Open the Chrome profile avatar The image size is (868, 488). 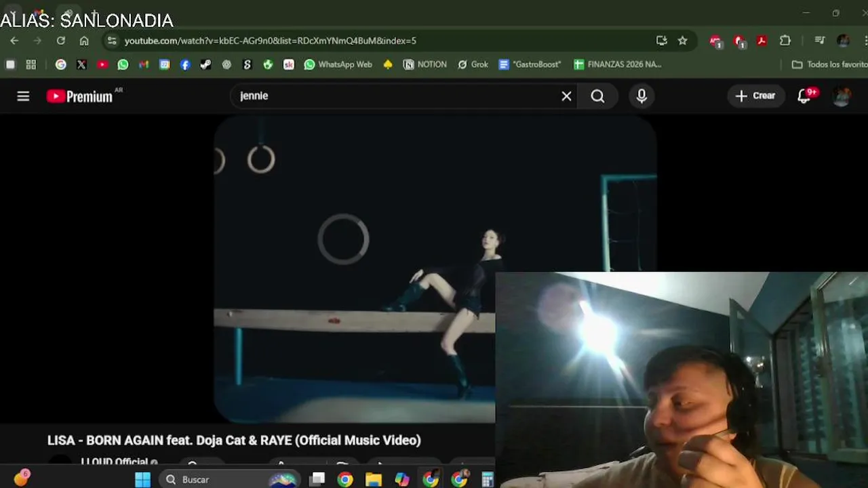click(843, 41)
